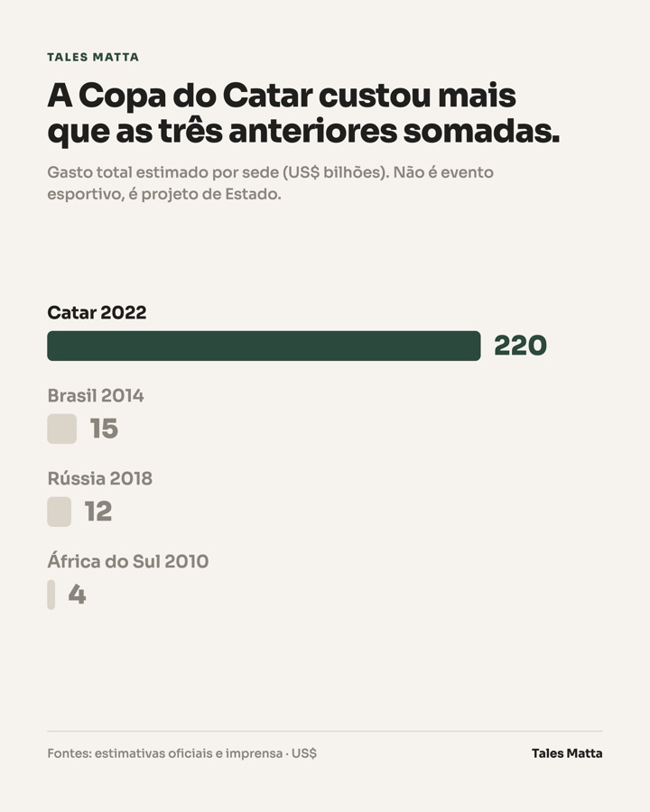This screenshot has height=812, width=650.
Task: Click the Brasil 2014 label
Action: pyautogui.click(x=96, y=396)
